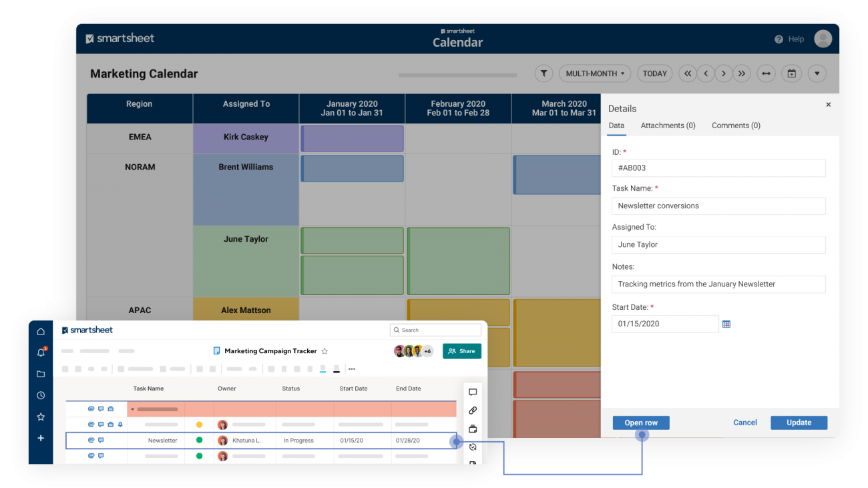868x488 pixels.
Task: Star the Marketing Campaign Tracker sheet
Action: click(x=324, y=350)
